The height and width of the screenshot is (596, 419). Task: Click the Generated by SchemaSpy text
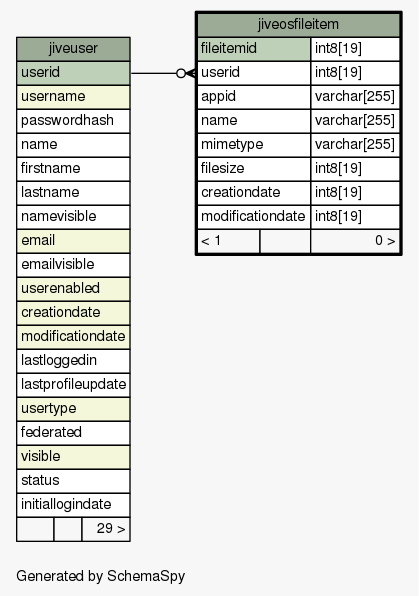(100, 576)
